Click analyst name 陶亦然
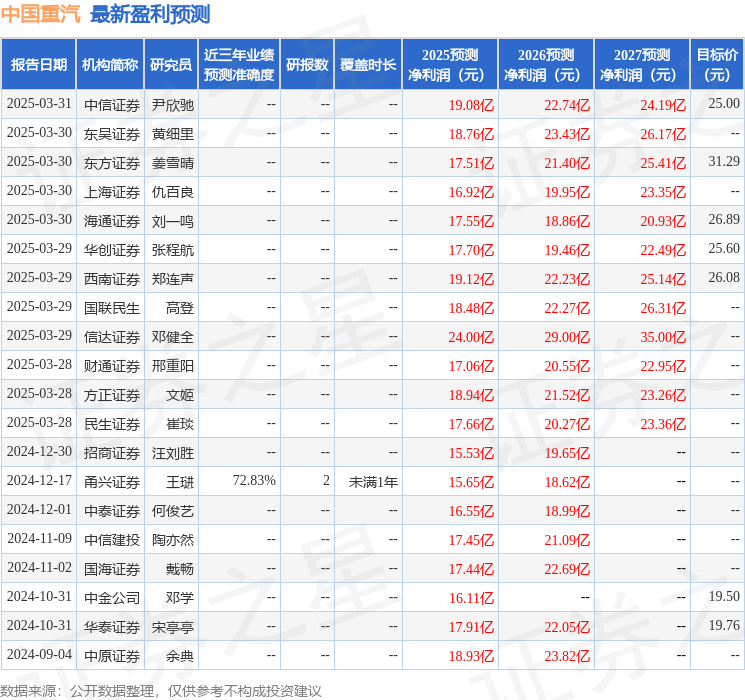The width and height of the screenshot is (745, 700). (x=172, y=540)
